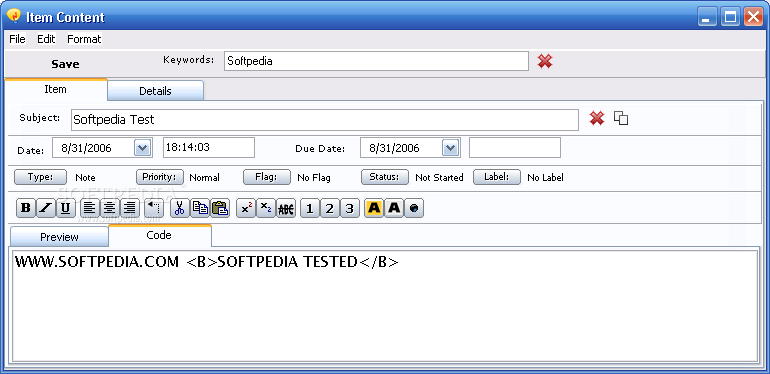
Task: Select heading size 3 button
Action: coord(350,208)
